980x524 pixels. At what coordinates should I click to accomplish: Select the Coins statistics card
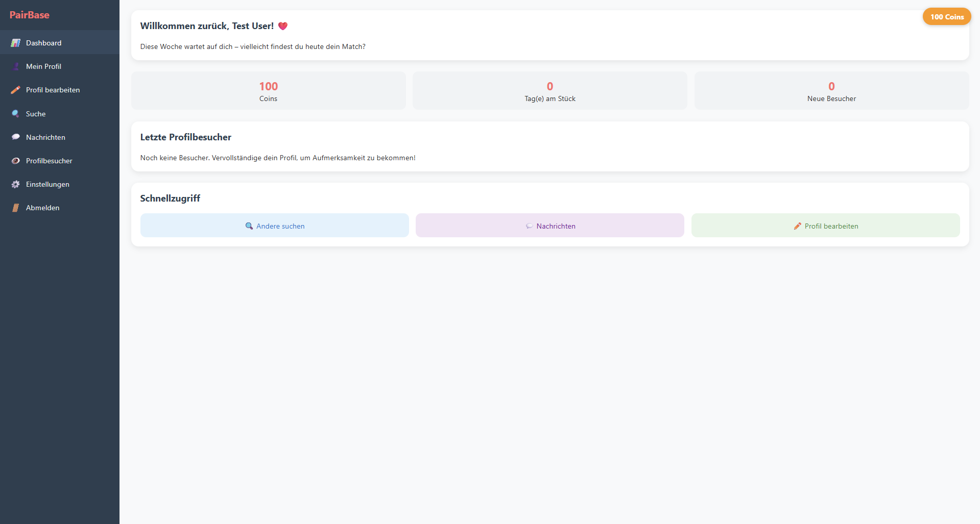[x=268, y=90]
